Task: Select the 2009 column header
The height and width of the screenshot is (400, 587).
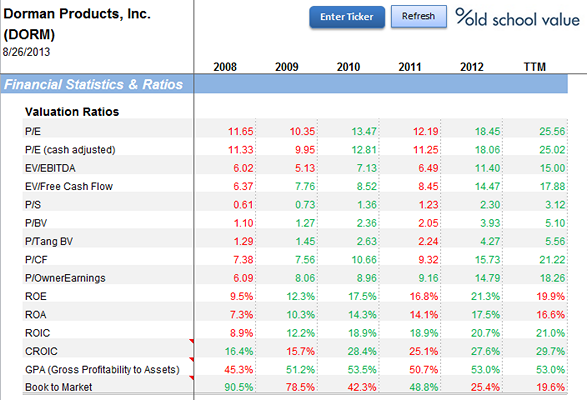Action: [x=287, y=67]
